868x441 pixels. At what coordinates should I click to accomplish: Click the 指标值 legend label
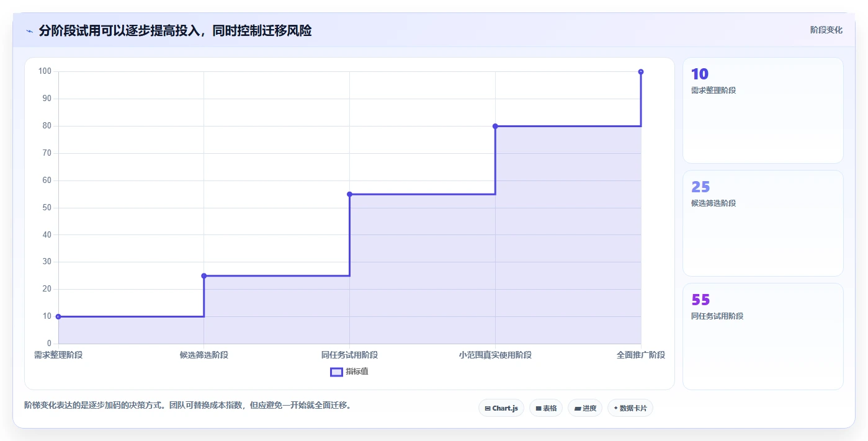[x=357, y=372]
